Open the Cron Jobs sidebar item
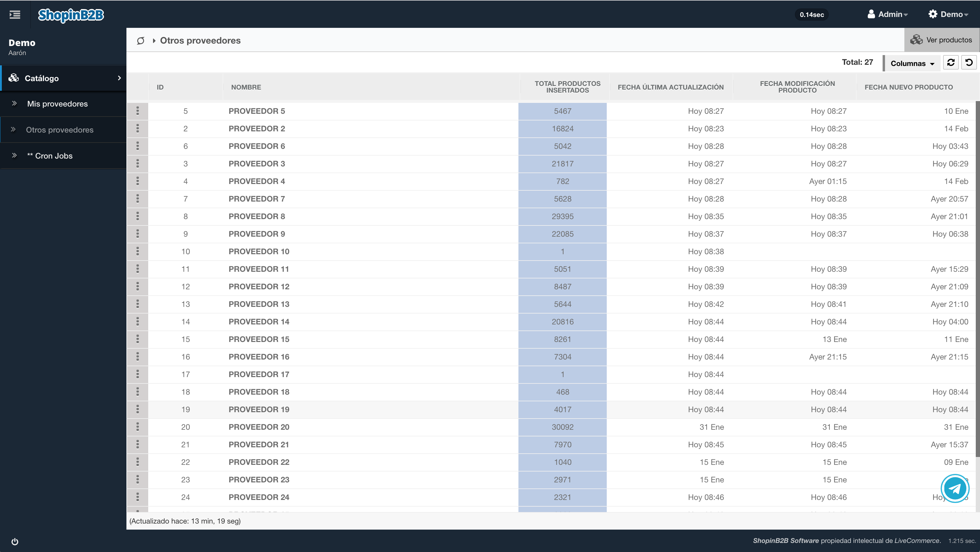This screenshot has height=552, width=980. [64, 156]
